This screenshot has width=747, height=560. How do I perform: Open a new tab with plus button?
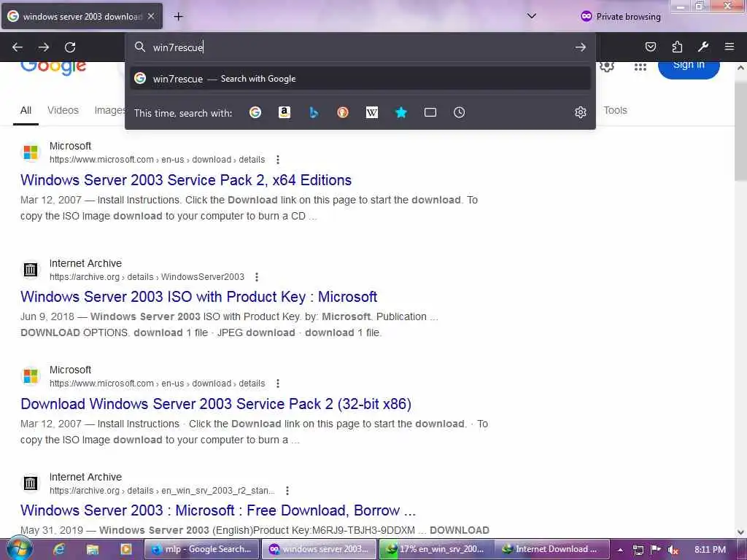[178, 17]
